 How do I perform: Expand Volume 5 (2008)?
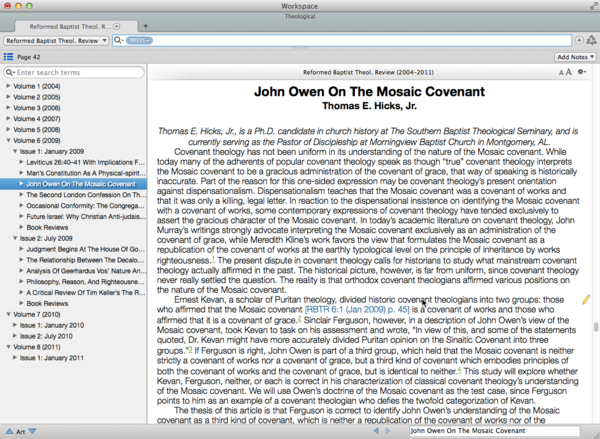[x=8, y=129]
